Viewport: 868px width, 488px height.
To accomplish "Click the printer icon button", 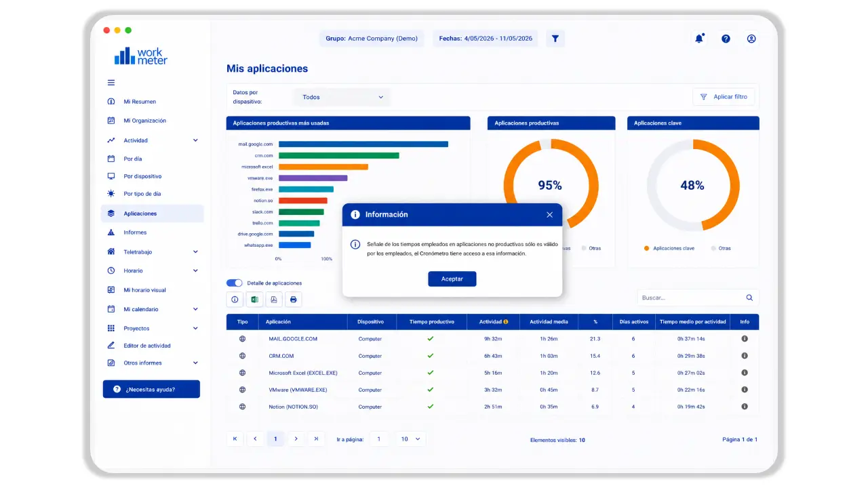I will pyautogui.click(x=293, y=299).
